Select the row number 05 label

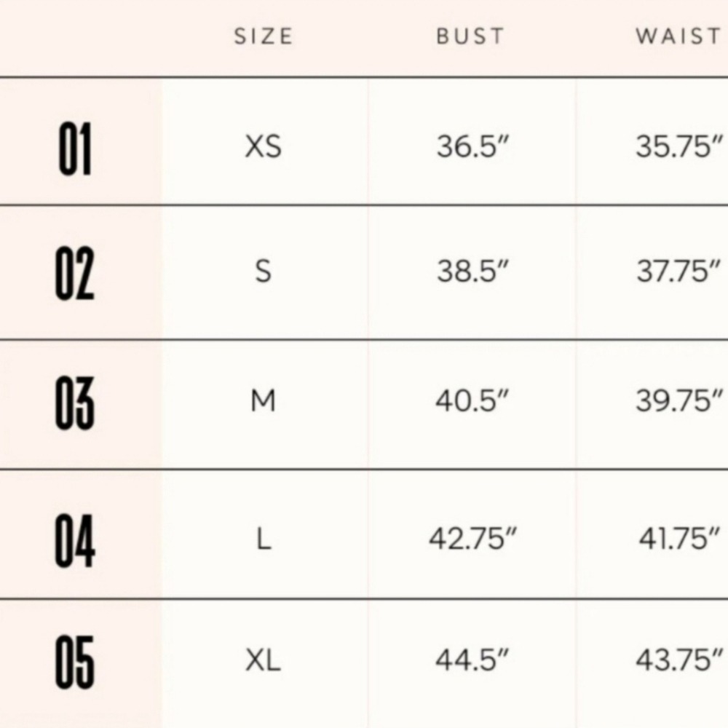[x=75, y=662]
